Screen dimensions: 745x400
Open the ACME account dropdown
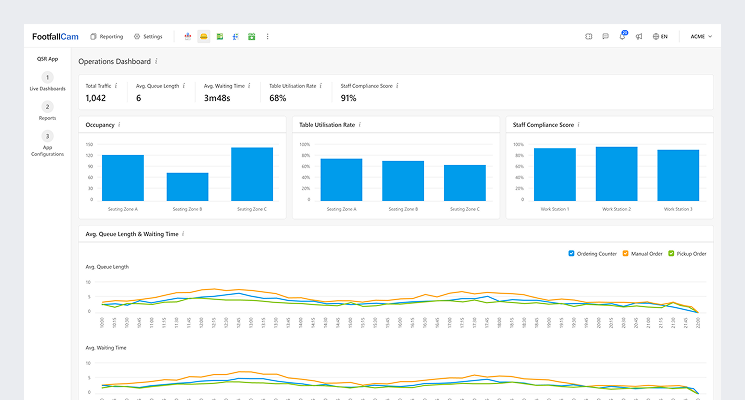click(x=701, y=36)
